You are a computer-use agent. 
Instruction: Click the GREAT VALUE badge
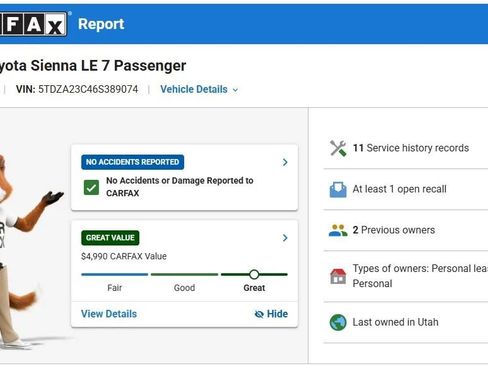pos(110,238)
